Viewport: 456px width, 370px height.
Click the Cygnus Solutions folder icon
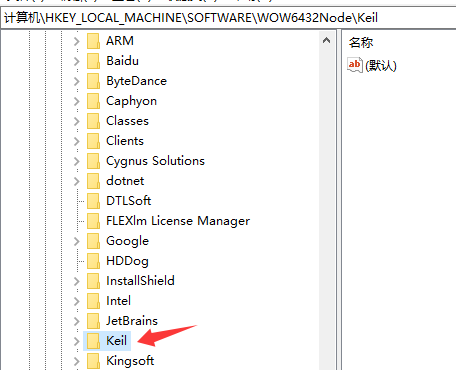tap(93, 161)
